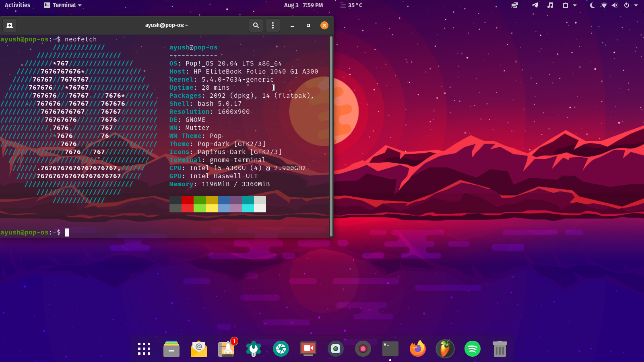Open the Telegram icon in the top bar
Screen dimensions: 644x362
click(x=535, y=5)
